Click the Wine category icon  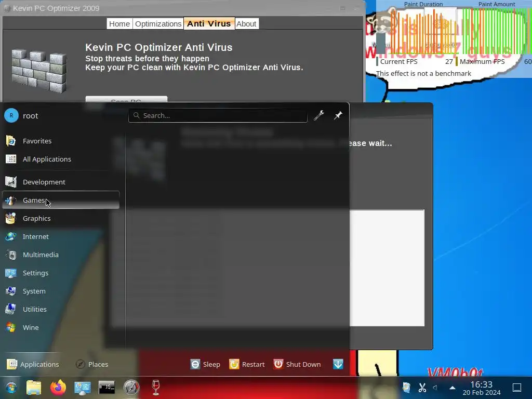[11, 327]
